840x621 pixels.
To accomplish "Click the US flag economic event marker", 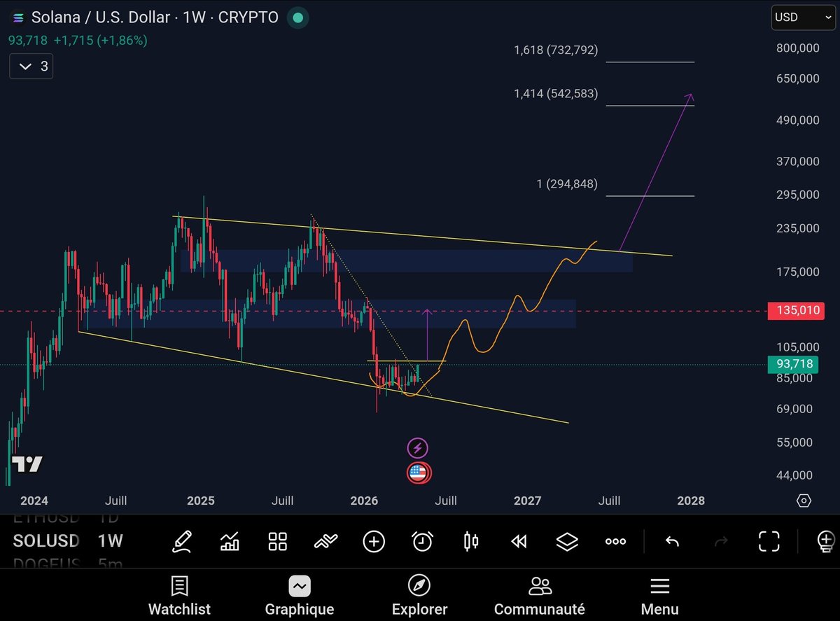I will click(419, 473).
